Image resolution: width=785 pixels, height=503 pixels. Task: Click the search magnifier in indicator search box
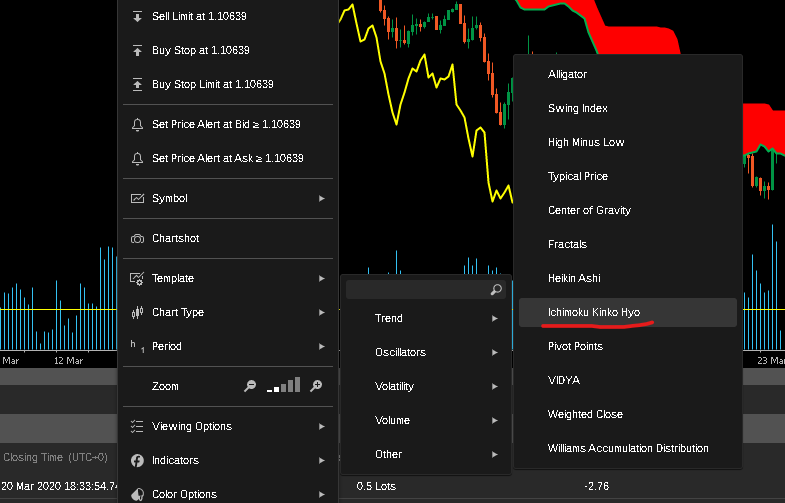point(496,290)
